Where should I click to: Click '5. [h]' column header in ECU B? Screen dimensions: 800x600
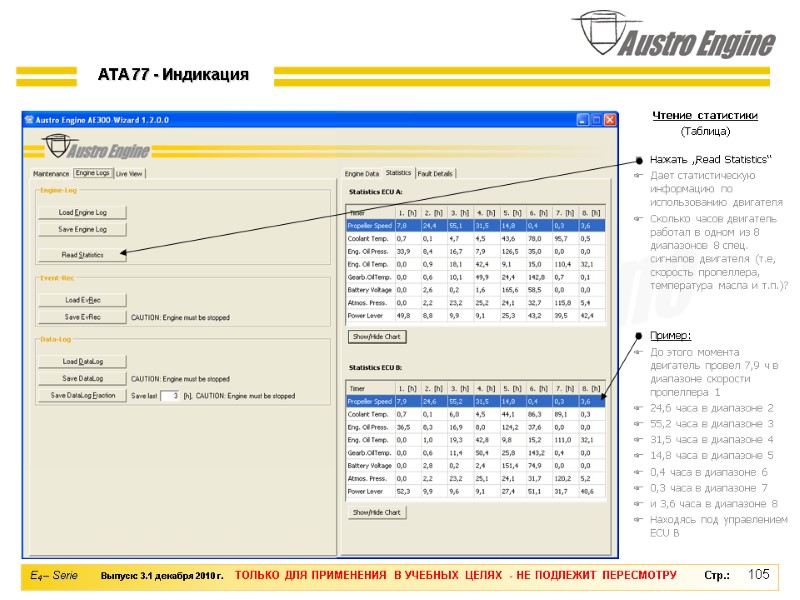click(513, 388)
